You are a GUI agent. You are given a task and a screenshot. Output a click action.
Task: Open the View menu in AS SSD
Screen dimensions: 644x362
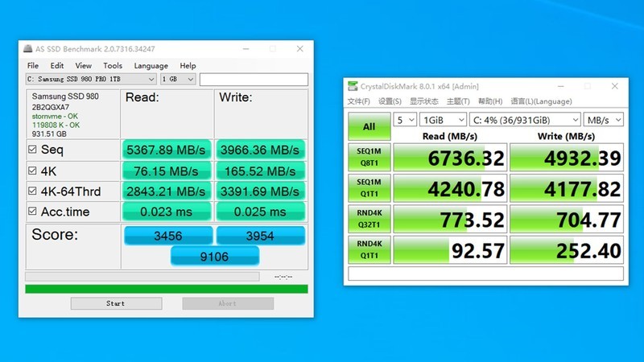coord(84,66)
